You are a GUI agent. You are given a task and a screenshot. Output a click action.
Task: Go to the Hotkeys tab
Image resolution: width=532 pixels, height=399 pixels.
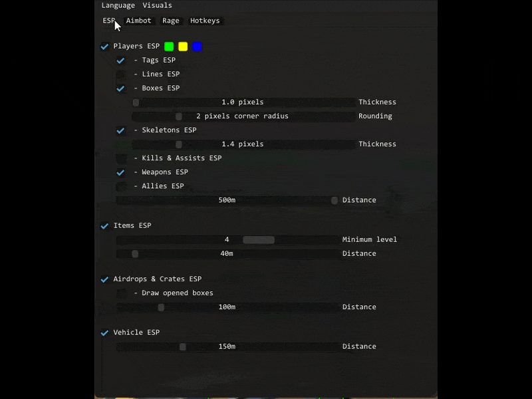pyautogui.click(x=205, y=21)
